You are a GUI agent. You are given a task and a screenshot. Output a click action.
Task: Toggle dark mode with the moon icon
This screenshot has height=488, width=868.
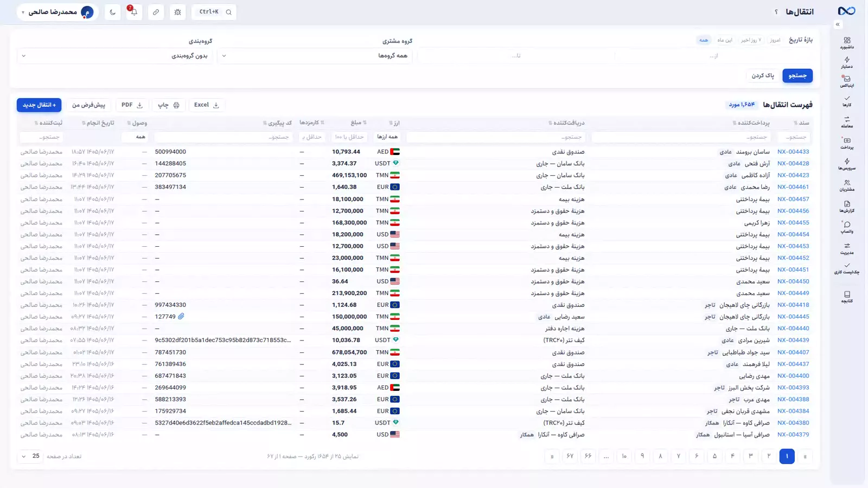(x=112, y=12)
